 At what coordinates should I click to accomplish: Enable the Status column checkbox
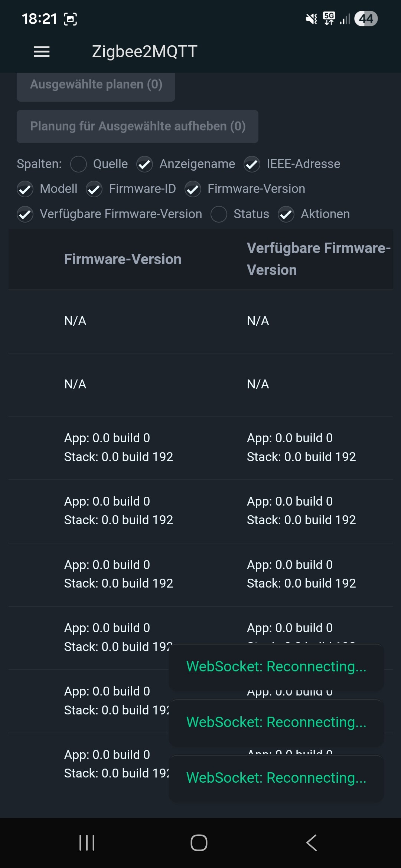(x=219, y=214)
